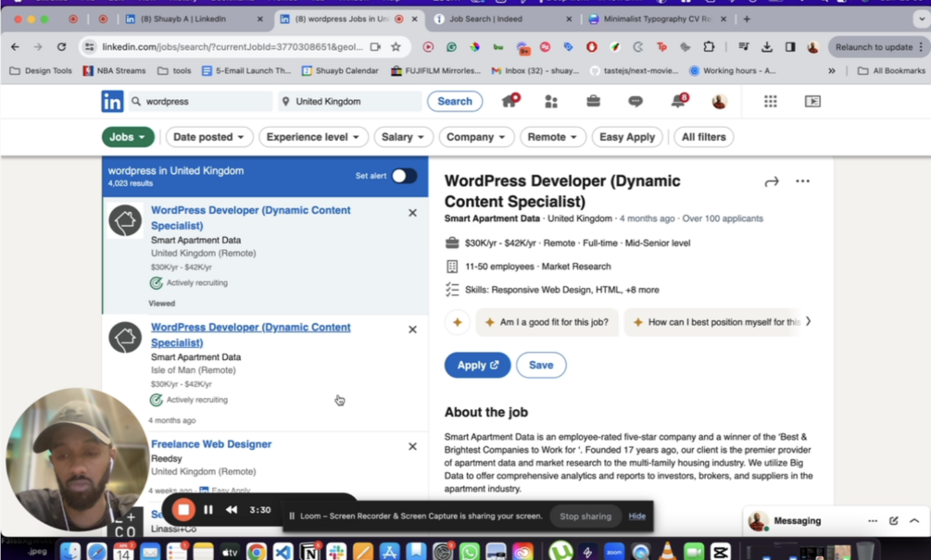Stop the Loom recording

click(183, 510)
